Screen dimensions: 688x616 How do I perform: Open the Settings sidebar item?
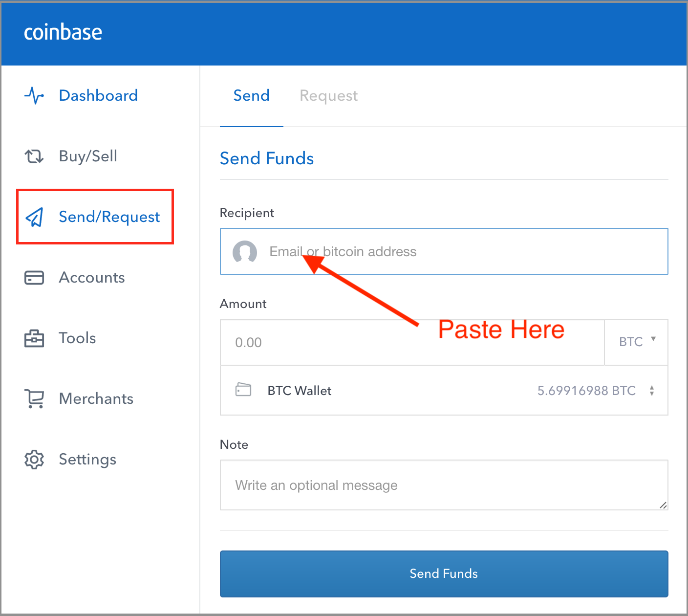click(x=87, y=460)
